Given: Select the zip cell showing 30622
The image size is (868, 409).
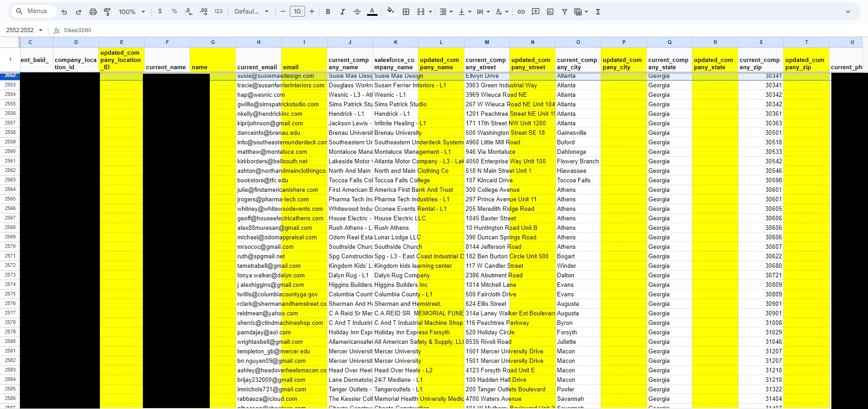Looking at the screenshot, I should pos(761,256).
